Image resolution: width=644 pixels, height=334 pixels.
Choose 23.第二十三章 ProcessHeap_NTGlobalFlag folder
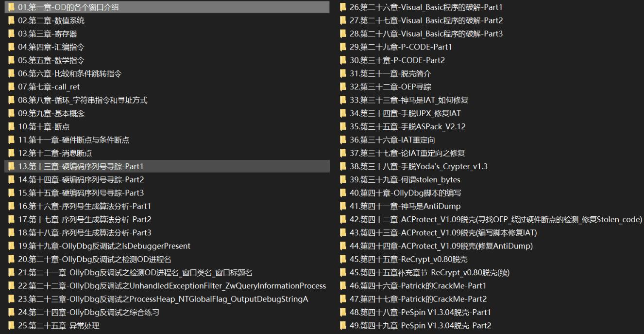click(163, 299)
